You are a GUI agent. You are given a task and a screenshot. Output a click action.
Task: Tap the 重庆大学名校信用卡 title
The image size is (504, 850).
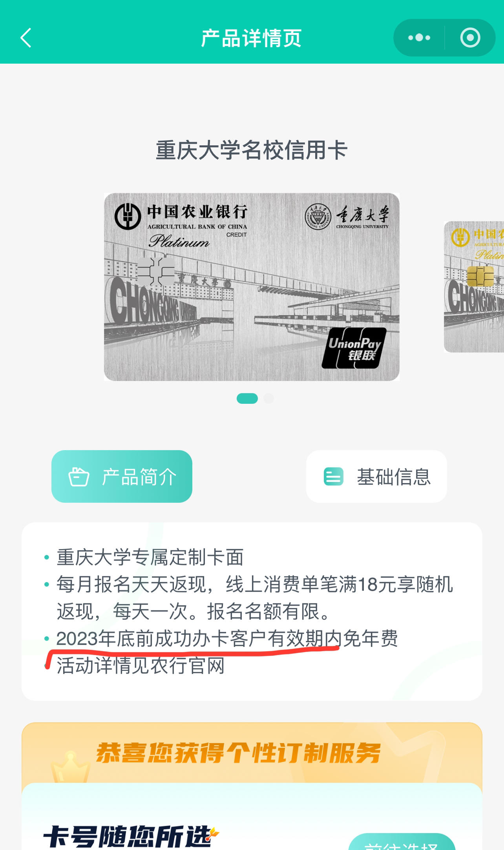point(252,150)
